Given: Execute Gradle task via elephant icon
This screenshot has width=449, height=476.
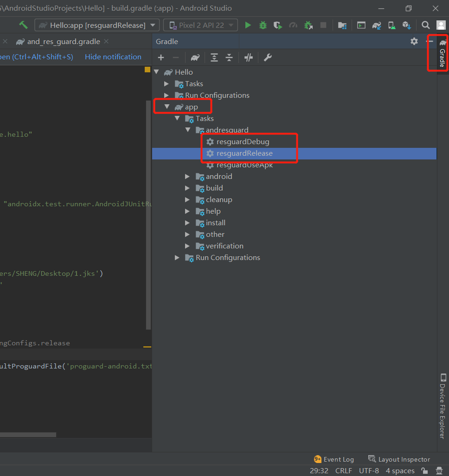Looking at the screenshot, I should (195, 57).
